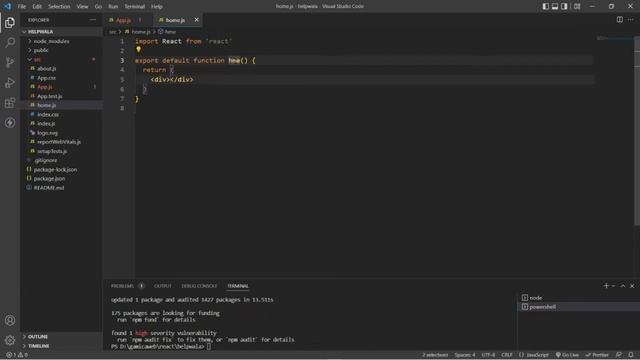This screenshot has height=360, width=640.
Task: Open the Run and Debug view
Action: point(10,83)
